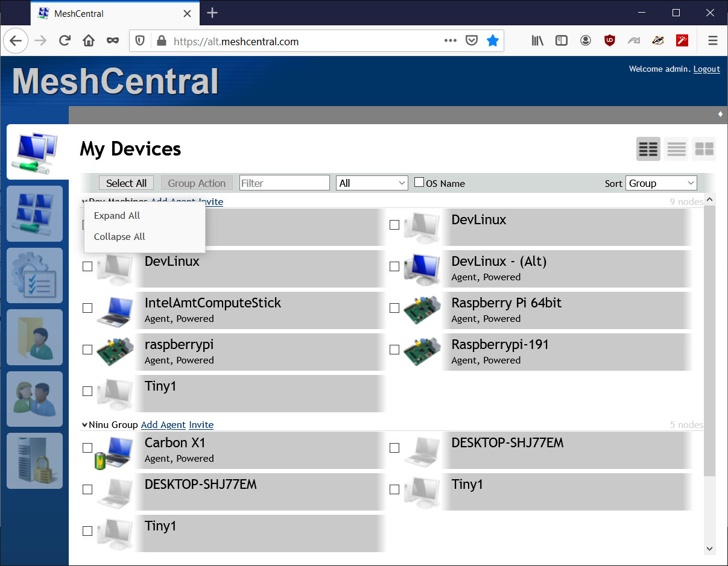728x566 pixels.
Task: Click the DevLinux - (Alt) computer icon
Action: (x=422, y=269)
